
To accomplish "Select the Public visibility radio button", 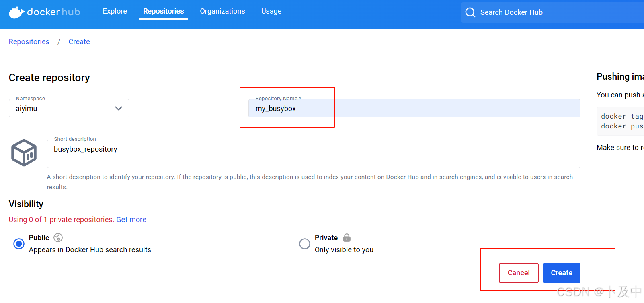I will [19, 244].
